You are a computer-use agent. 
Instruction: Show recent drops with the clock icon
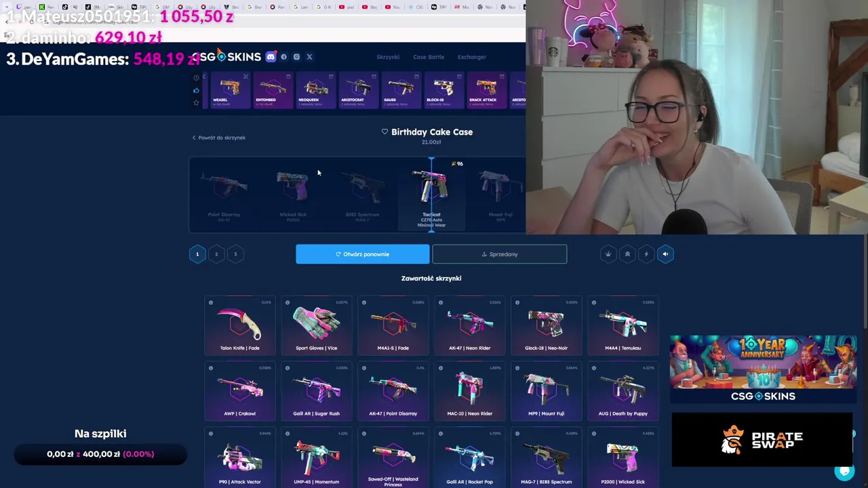196,78
